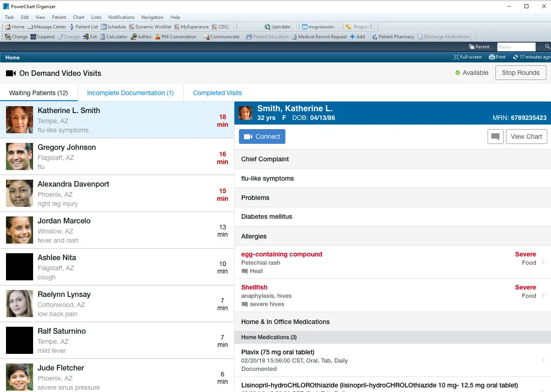Switch to Incomplete Documentation (1) tab

click(131, 93)
